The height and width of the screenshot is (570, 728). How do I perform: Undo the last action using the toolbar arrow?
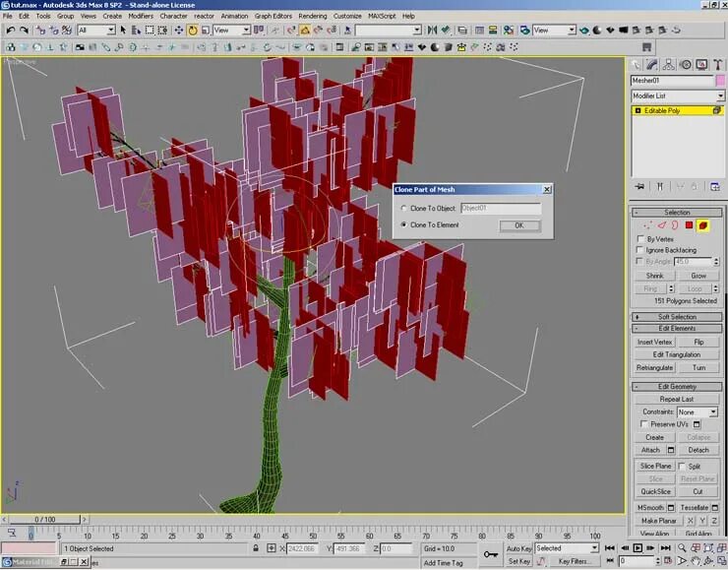[x=10, y=31]
